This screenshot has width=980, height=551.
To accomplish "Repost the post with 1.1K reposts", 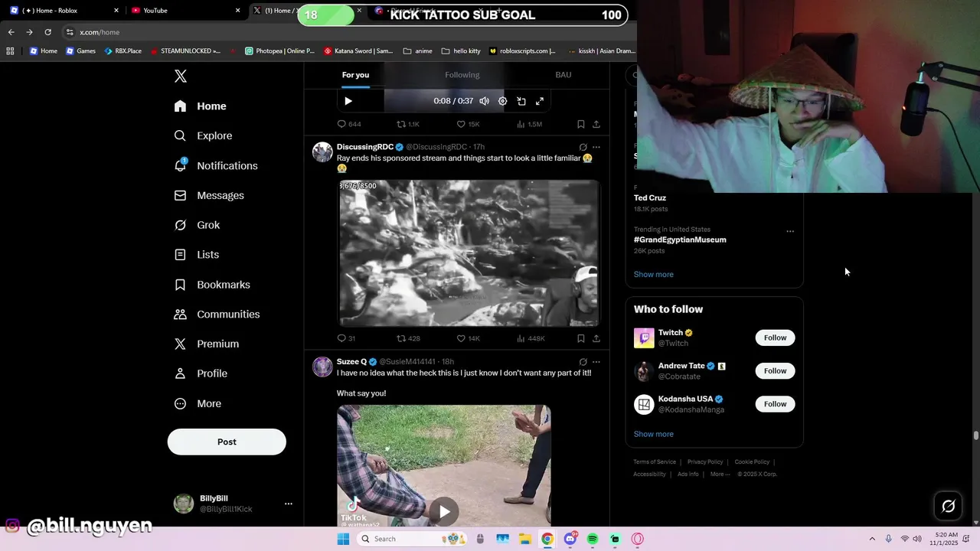I will pos(408,124).
